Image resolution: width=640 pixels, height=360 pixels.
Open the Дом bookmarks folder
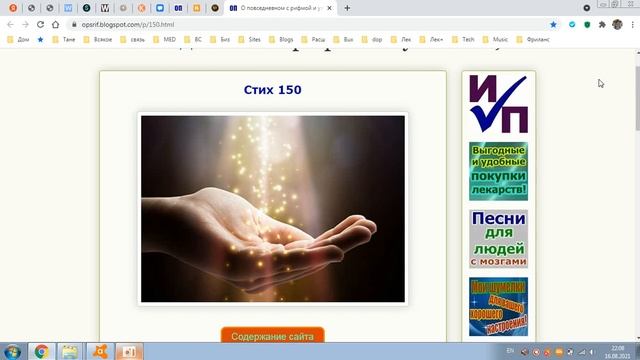pyautogui.click(x=18, y=40)
